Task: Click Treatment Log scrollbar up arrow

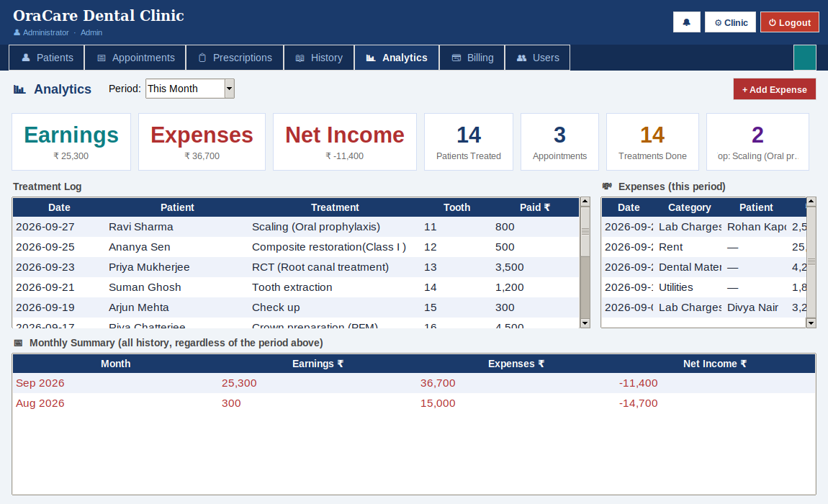Action: 585,202
